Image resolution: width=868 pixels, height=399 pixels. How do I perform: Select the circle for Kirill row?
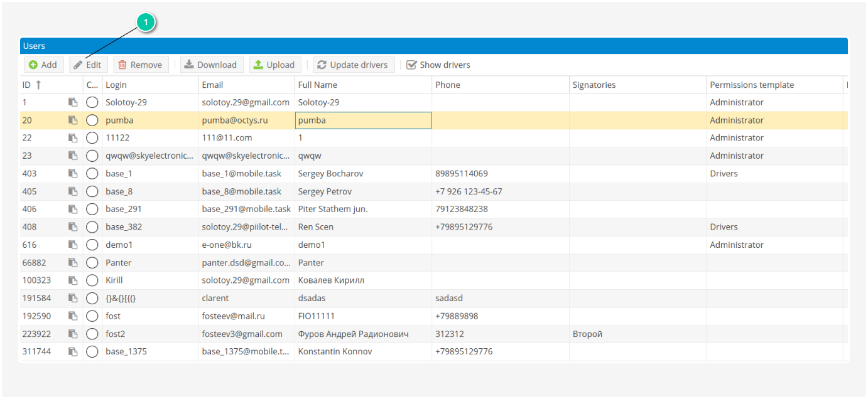92,280
